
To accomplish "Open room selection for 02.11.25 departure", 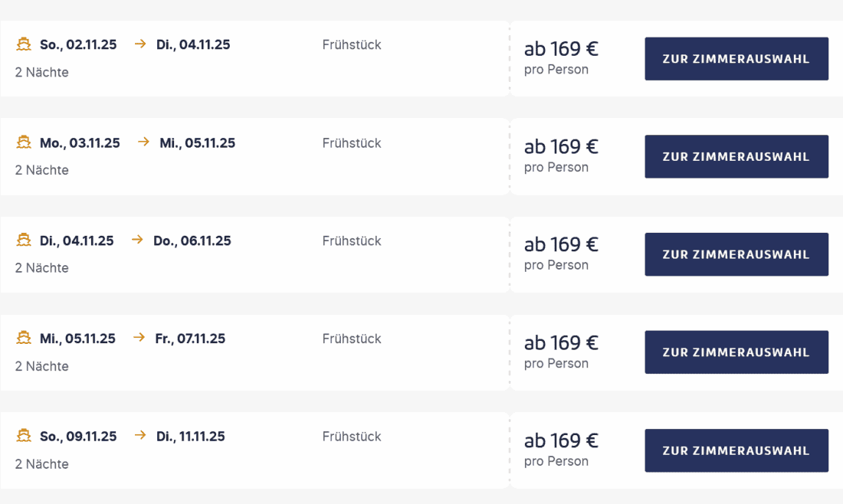I will click(x=736, y=59).
